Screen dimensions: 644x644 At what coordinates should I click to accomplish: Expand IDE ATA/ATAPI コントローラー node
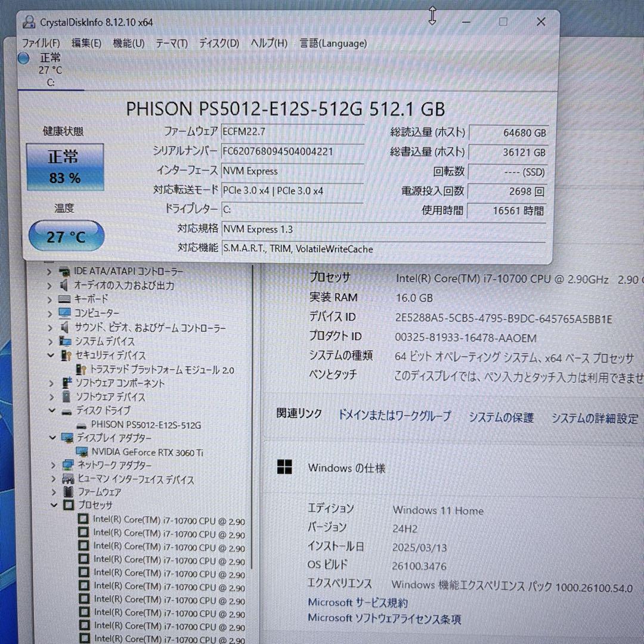coord(49,272)
